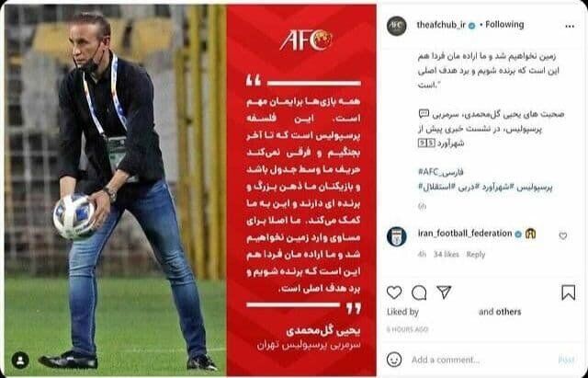This screenshot has height=378, width=588.
Task: View the 34 likes on the comment
Action: (447, 255)
